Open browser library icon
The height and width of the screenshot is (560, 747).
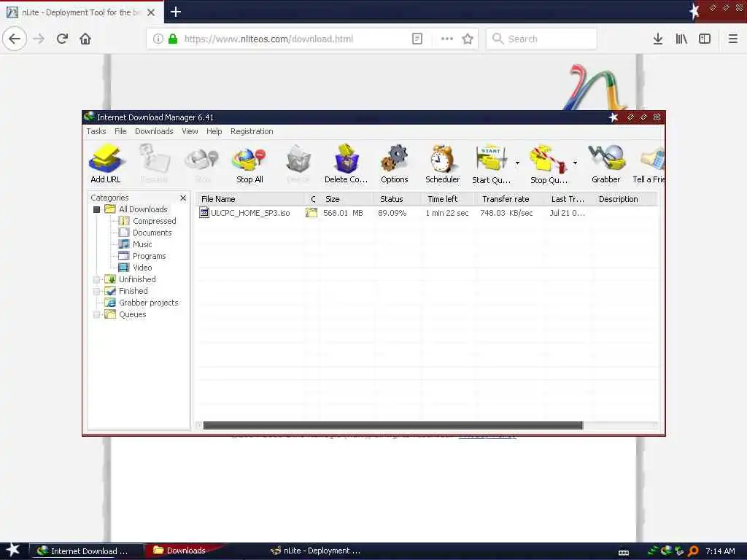coord(681,39)
